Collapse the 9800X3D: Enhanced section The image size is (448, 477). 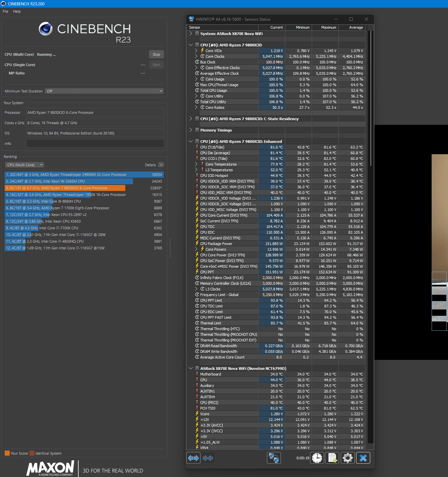click(191, 141)
